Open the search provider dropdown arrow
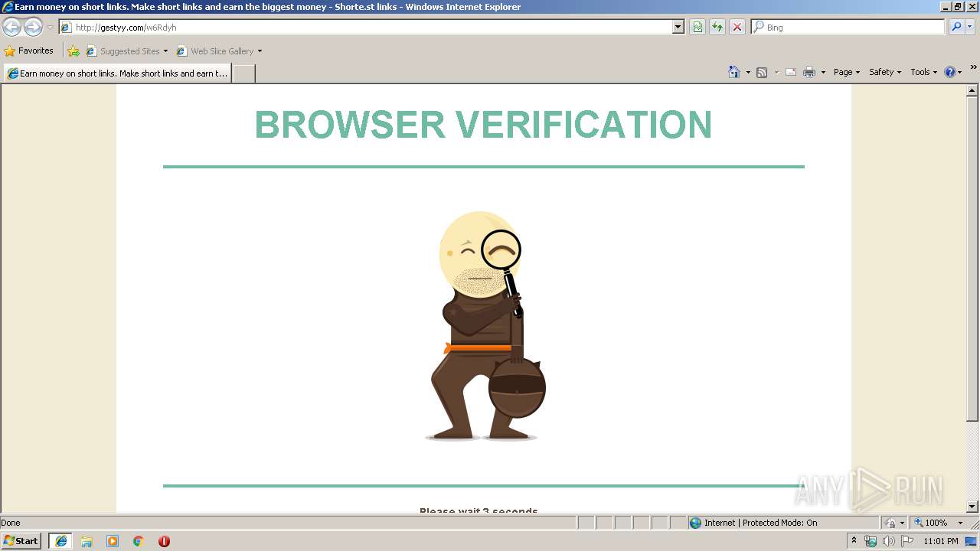 [x=970, y=27]
